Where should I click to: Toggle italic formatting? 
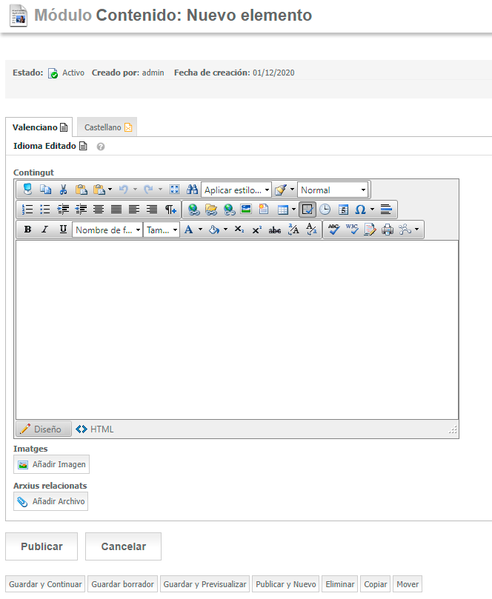[x=45, y=229]
